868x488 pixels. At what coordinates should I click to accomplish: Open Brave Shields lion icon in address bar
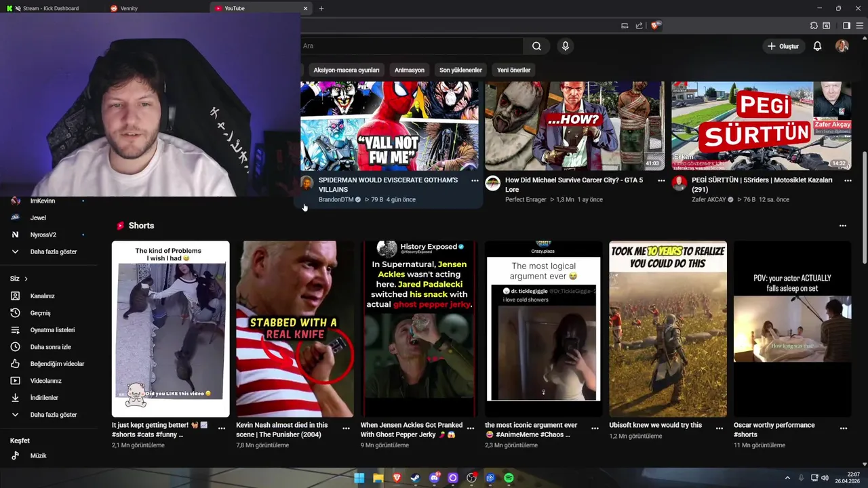(655, 26)
